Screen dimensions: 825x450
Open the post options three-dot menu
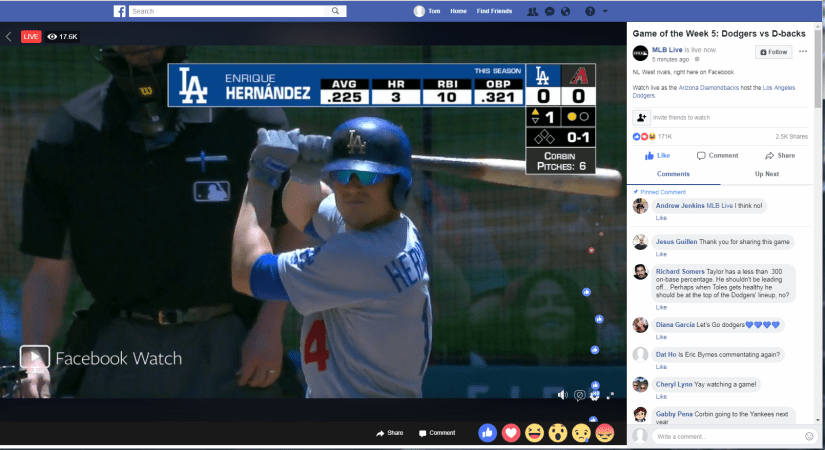coord(803,52)
